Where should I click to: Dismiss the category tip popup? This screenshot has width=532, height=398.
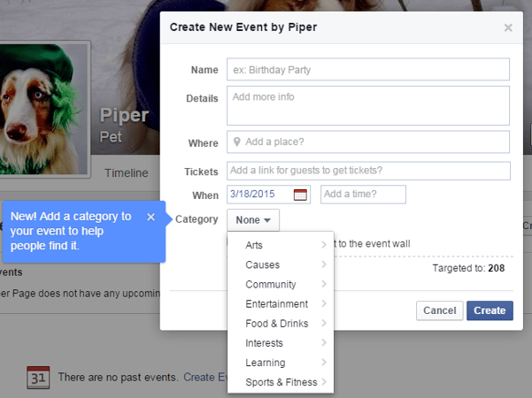pyautogui.click(x=150, y=217)
